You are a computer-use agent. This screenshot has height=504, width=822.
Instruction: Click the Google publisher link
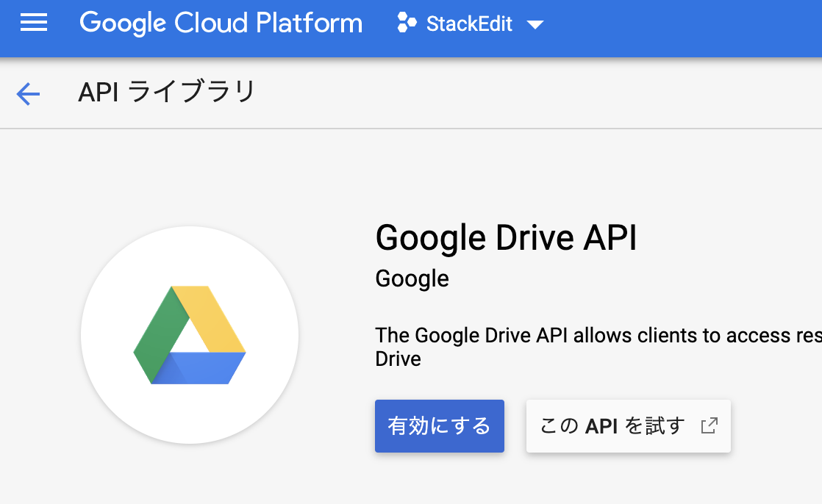coord(412,278)
